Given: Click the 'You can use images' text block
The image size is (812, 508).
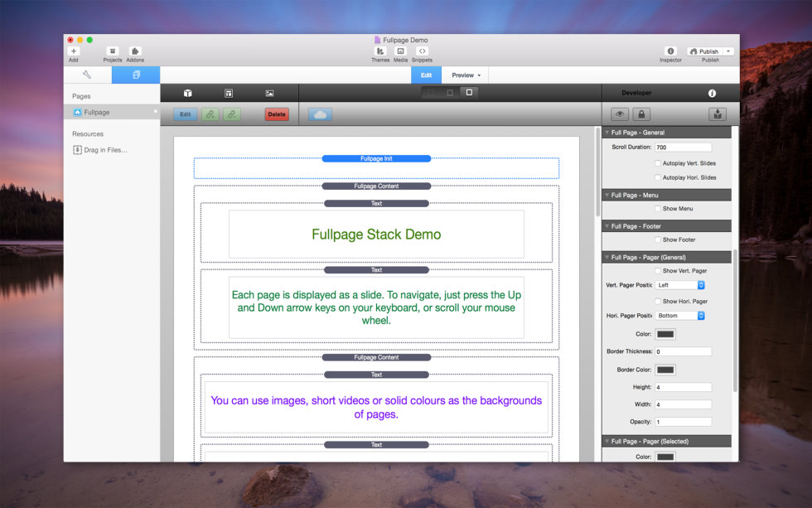Looking at the screenshot, I should pos(376,407).
